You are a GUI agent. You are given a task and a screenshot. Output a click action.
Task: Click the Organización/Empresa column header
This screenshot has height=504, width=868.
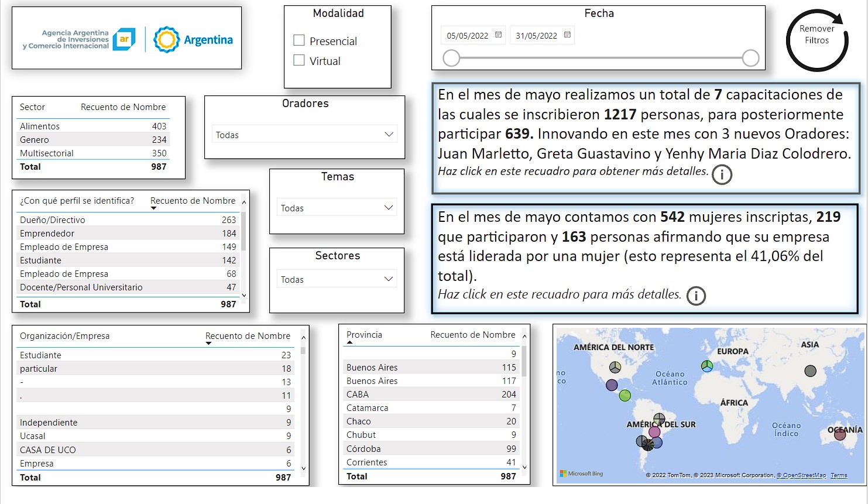pyautogui.click(x=64, y=336)
